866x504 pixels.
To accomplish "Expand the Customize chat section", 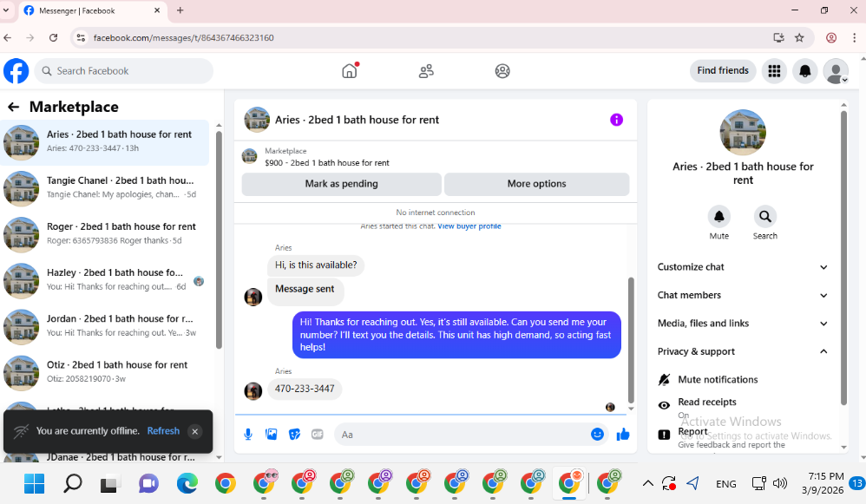I will (x=742, y=267).
